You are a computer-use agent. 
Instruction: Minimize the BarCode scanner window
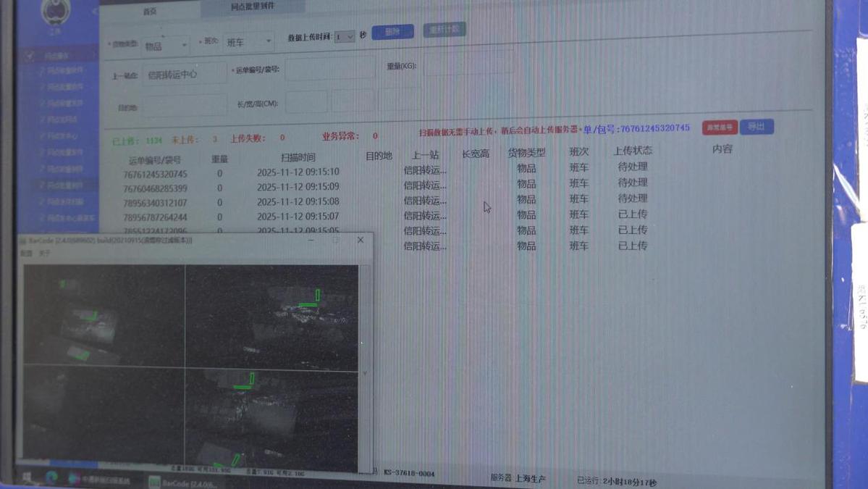click(x=312, y=241)
